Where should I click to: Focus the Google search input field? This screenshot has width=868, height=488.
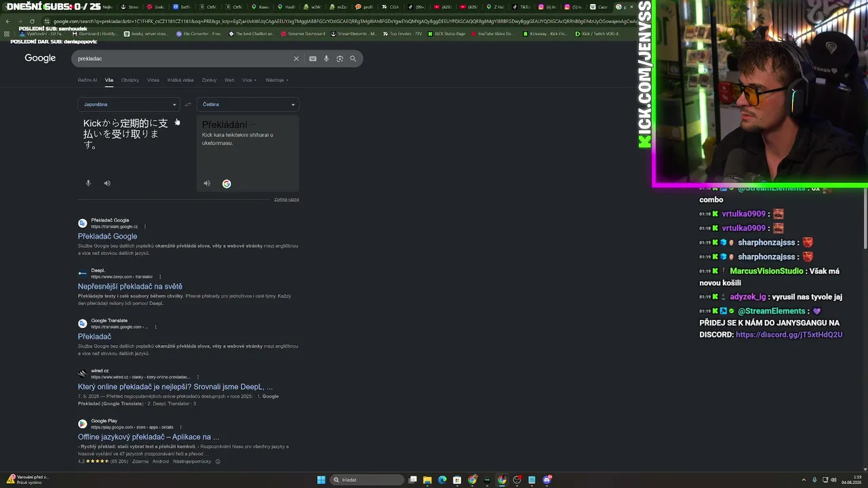click(183, 59)
